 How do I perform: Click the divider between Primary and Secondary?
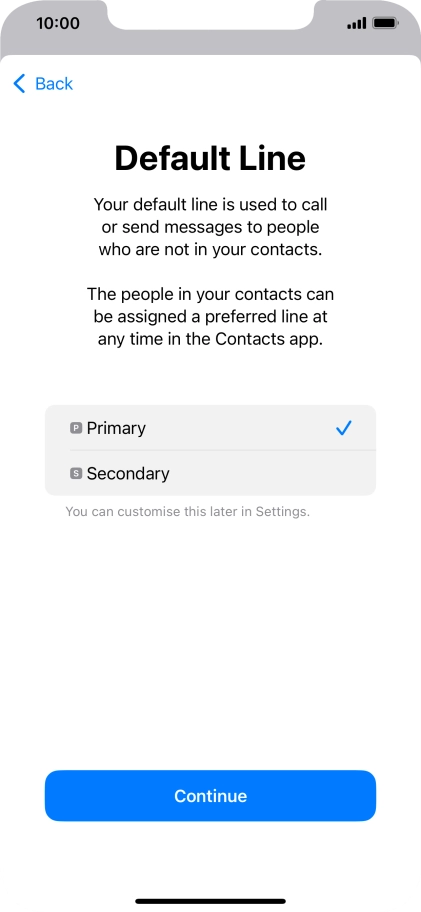(x=222, y=450)
